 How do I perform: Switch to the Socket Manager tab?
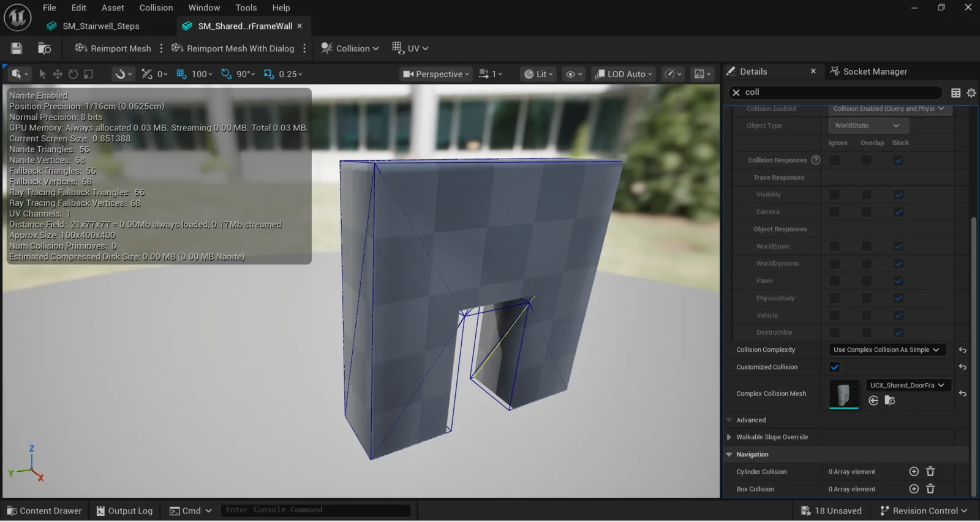[869, 72]
